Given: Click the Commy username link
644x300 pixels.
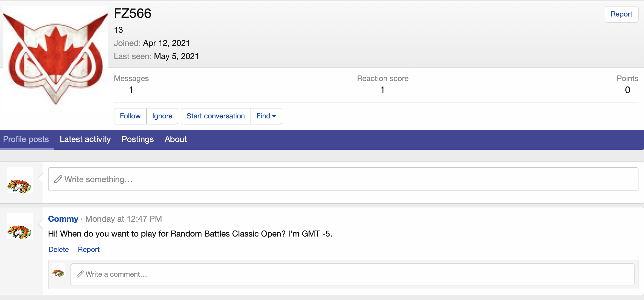Looking at the screenshot, I should (63, 219).
